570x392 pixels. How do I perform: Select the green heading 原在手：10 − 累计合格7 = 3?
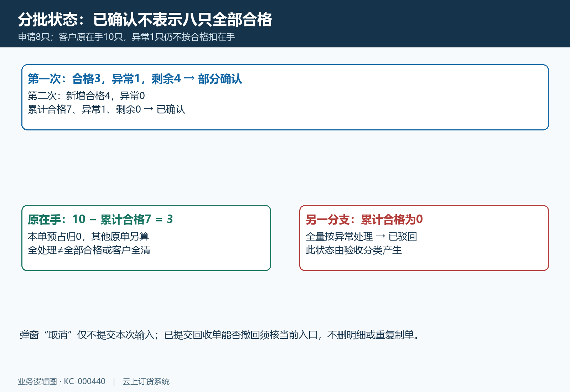pyautogui.click(x=100, y=220)
